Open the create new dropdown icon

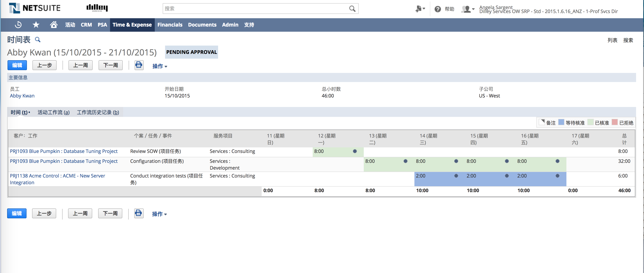(x=420, y=9)
